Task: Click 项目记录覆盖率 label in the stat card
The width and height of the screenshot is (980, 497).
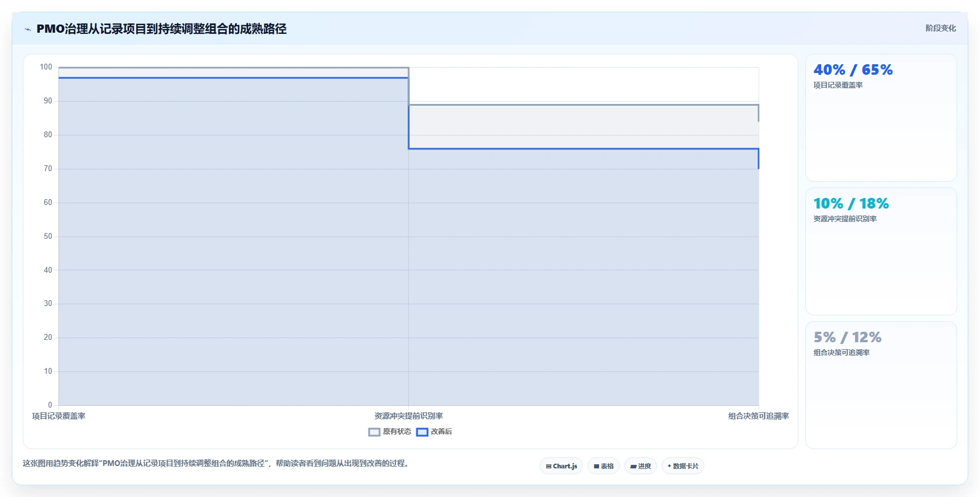Action: (838, 85)
